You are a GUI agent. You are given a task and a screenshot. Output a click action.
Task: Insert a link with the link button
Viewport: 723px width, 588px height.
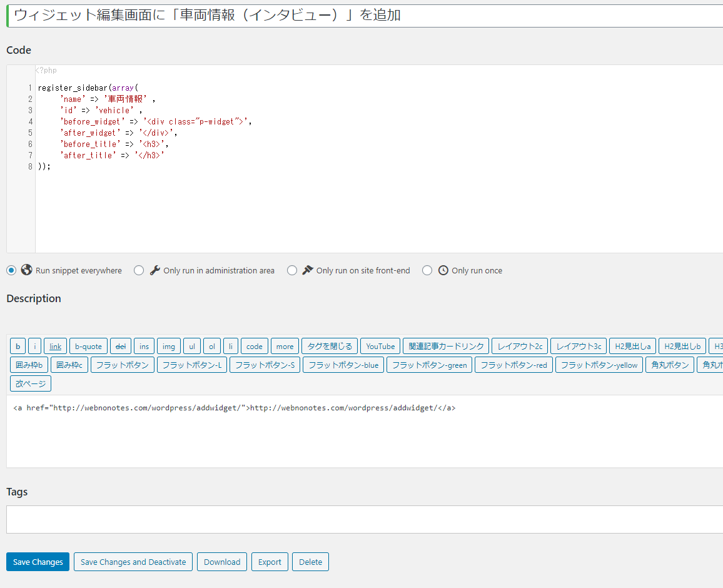click(55, 346)
